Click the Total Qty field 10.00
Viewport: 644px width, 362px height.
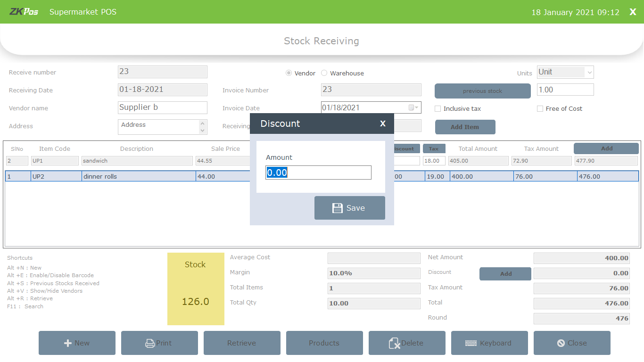pyautogui.click(x=374, y=304)
